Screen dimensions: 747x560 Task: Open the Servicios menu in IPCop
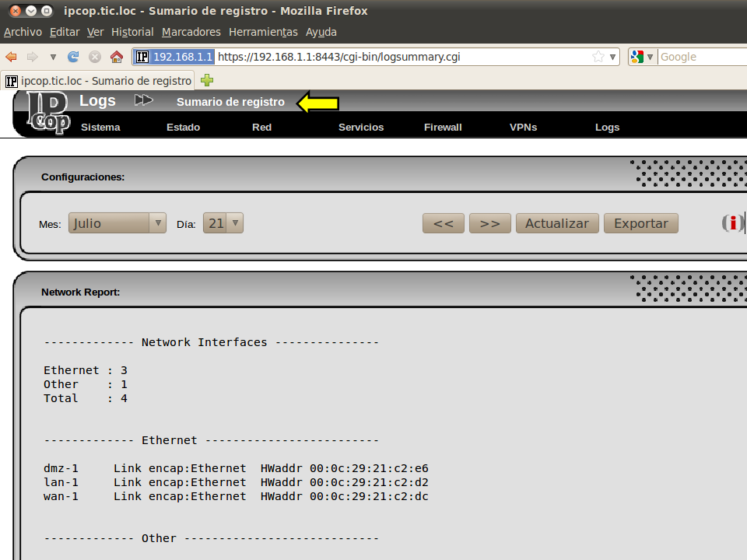(x=361, y=127)
